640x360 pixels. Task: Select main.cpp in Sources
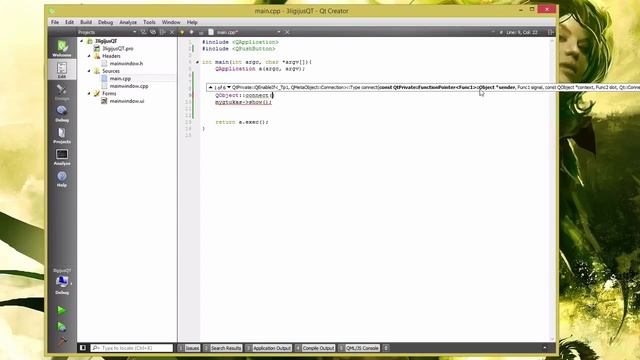tap(120, 78)
